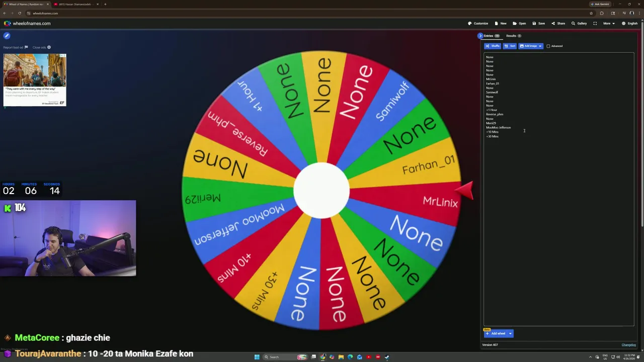The image size is (644, 362).
Task: Share the wheel
Action: point(558,23)
